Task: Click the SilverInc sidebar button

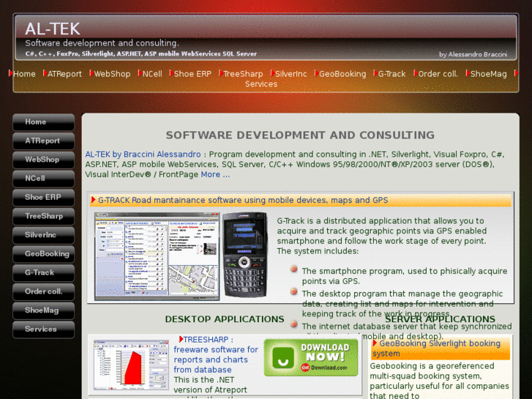Action: (x=43, y=235)
